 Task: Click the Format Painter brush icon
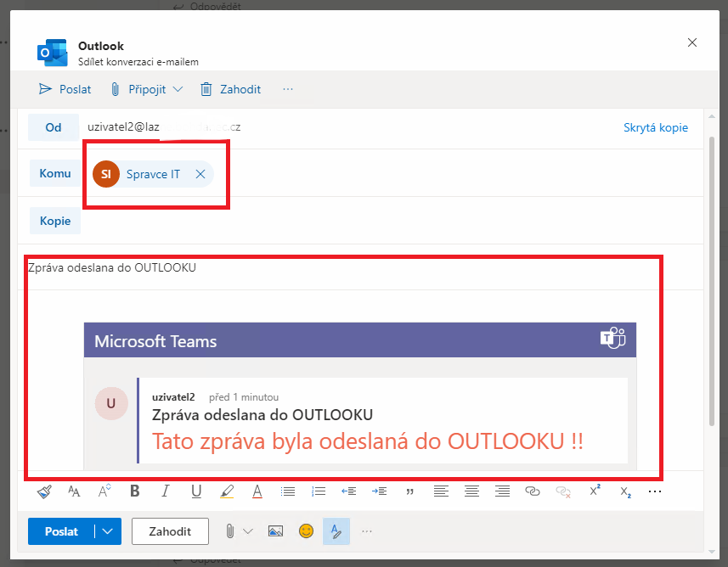point(44,491)
